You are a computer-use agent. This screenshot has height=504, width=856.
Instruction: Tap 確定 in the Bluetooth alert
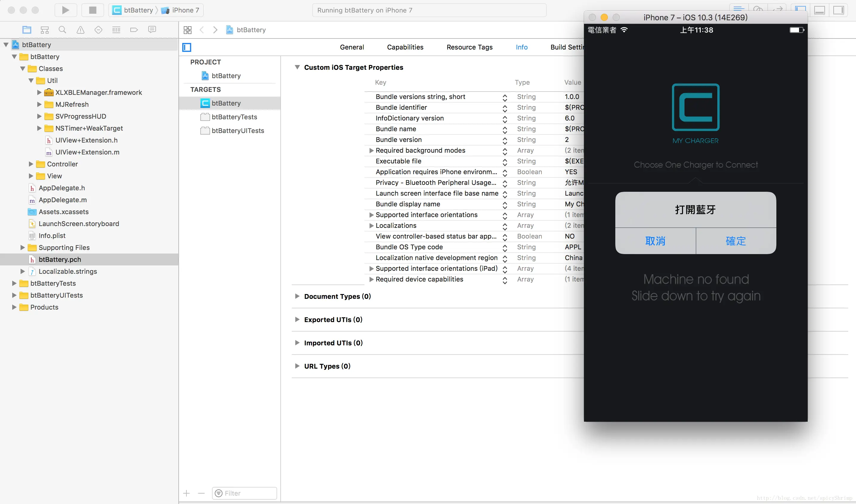pos(736,241)
